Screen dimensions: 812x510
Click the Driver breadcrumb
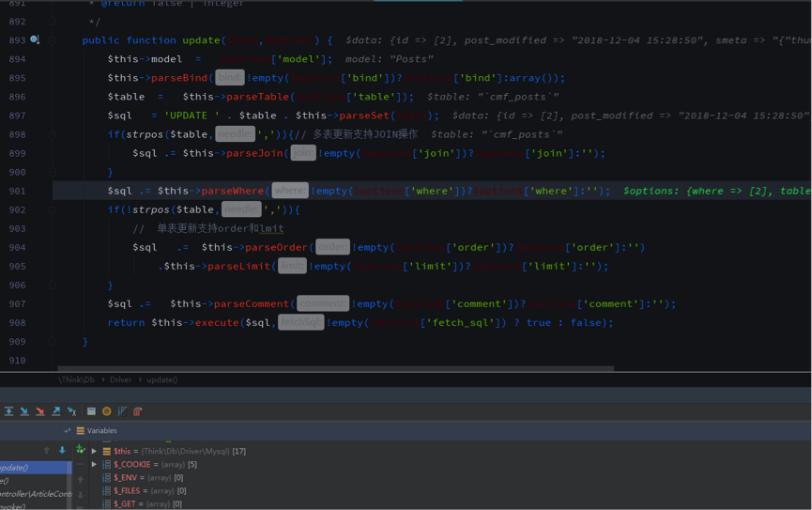[119, 379]
